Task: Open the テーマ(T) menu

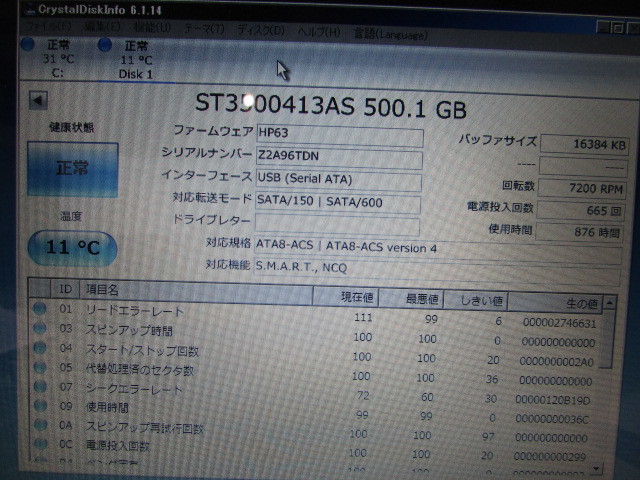Action: click(204, 29)
